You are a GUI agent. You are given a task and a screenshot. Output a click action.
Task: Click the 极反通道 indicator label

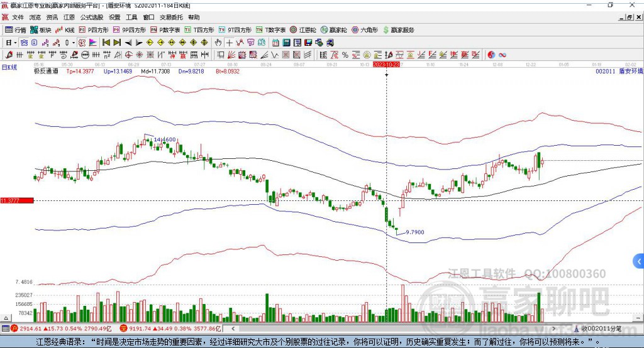point(46,72)
